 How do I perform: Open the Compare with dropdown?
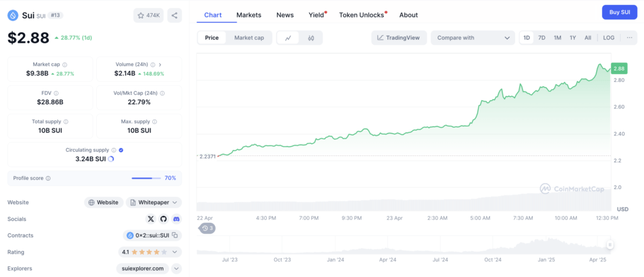[473, 38]
